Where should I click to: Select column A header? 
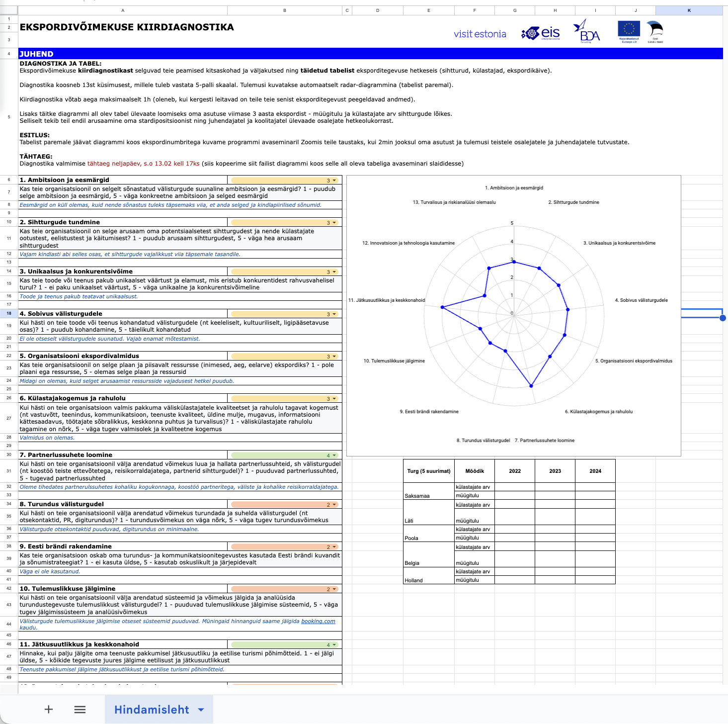[123, 10]
